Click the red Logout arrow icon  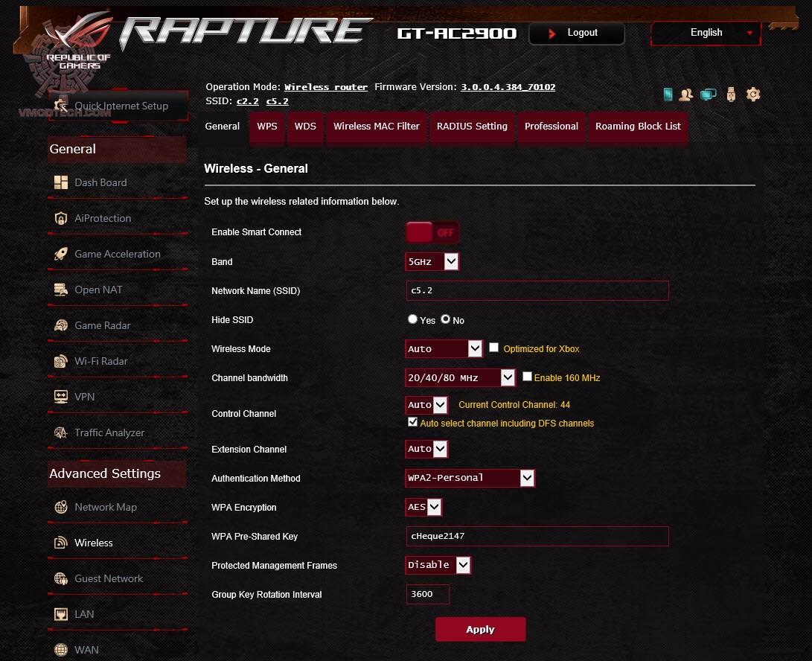(552, 33)
